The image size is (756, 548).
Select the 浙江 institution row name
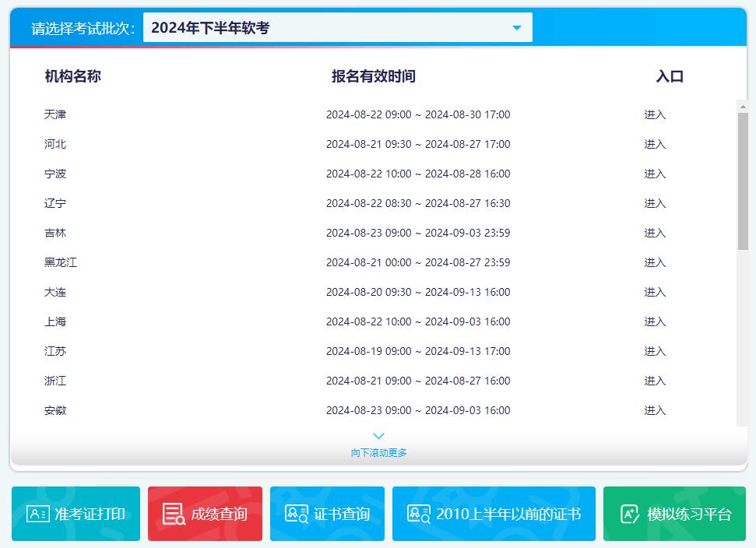pos(55,381)
